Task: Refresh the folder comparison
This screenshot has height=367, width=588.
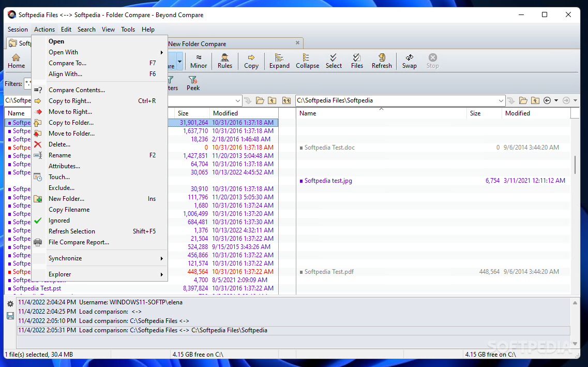Action: pos(381,61)
